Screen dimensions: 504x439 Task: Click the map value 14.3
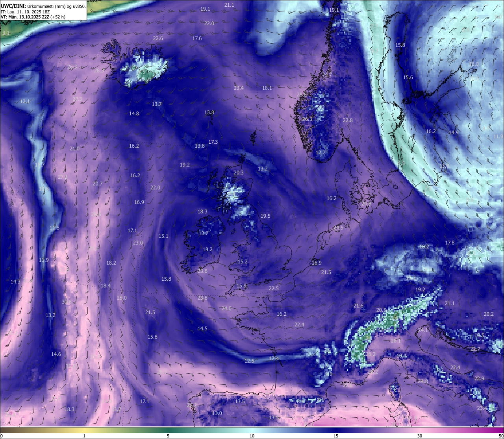pos(15,282)
